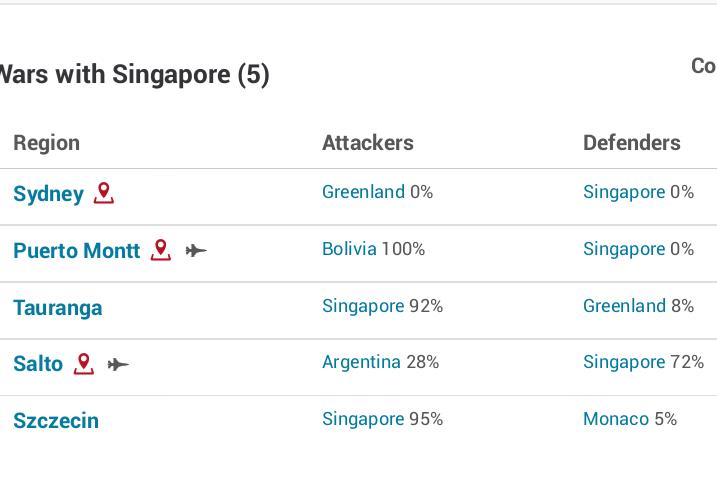Open the Szczecin region link

pos(56,421)
